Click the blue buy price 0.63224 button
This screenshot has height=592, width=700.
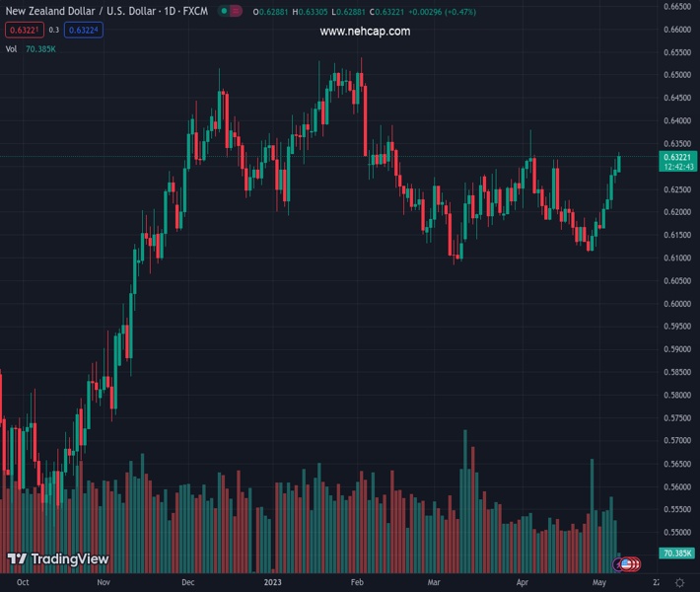pyautogui.click(x=84, y=30)
